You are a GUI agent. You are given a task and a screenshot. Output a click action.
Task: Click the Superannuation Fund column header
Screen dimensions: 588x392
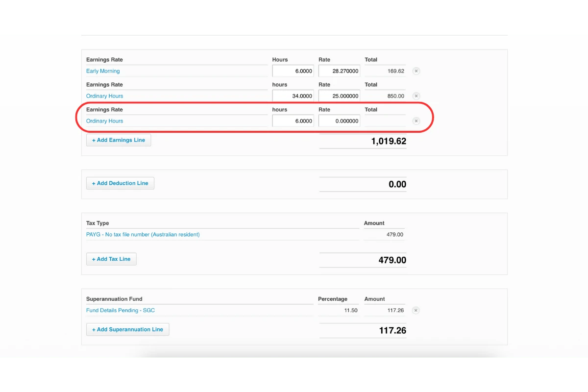(x=114, y=299)
